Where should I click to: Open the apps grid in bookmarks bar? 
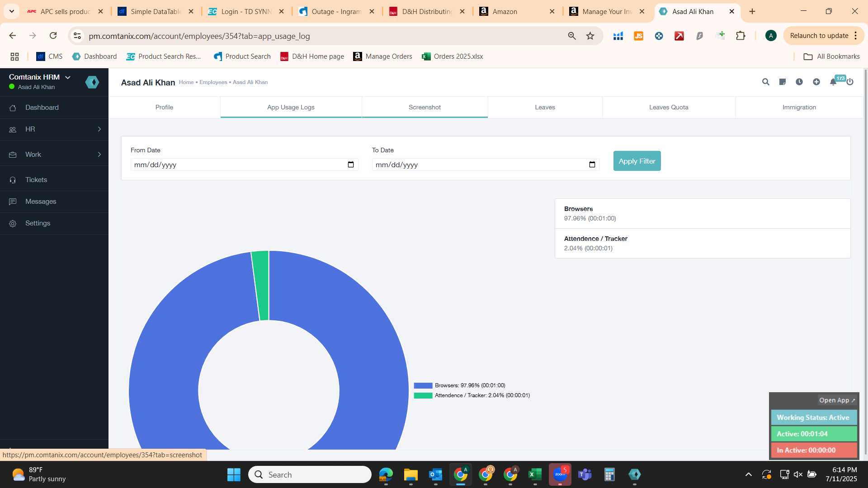14,56
